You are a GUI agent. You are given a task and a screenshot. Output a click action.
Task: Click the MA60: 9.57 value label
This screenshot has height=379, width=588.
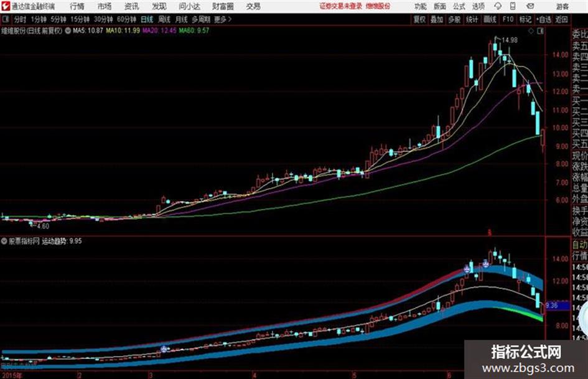pos(194,30)
